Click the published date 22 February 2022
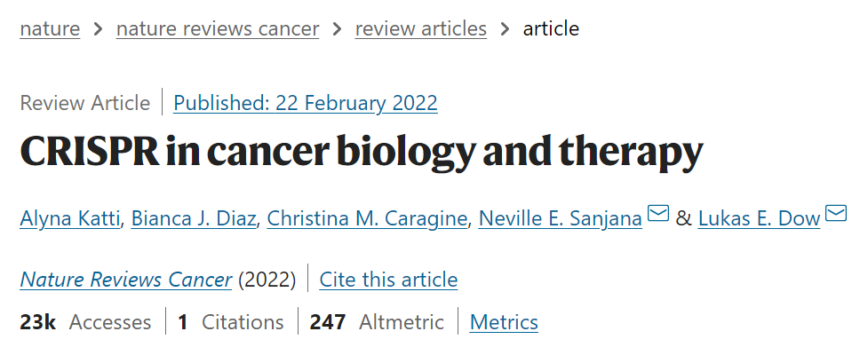Image resolution: width=868 pixels, height=355 pixels. (306, 103)
